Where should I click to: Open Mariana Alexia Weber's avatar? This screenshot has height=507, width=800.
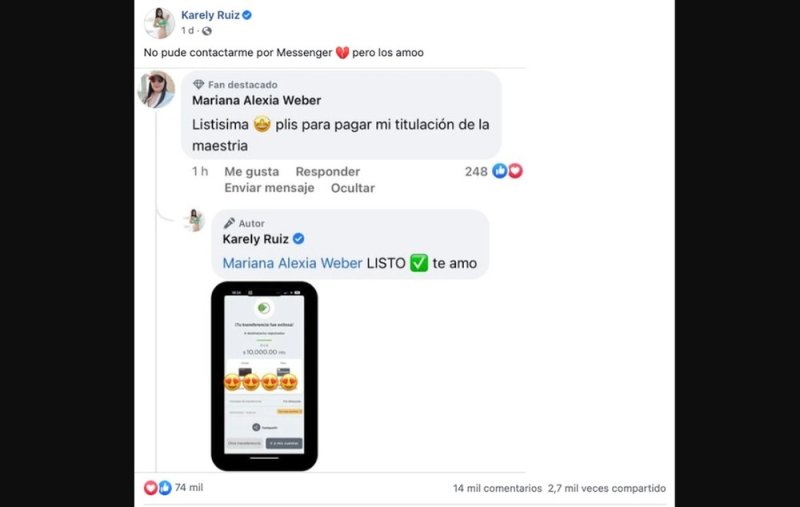[157, 89]
